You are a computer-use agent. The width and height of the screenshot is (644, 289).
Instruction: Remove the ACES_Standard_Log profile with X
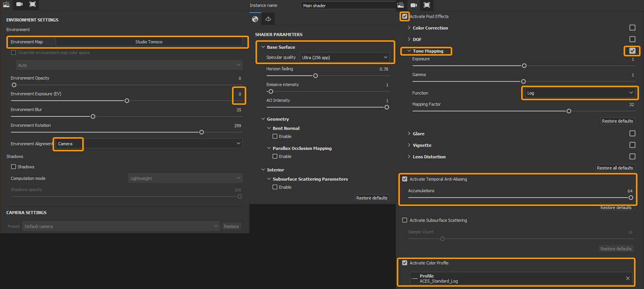coord(627,279)
